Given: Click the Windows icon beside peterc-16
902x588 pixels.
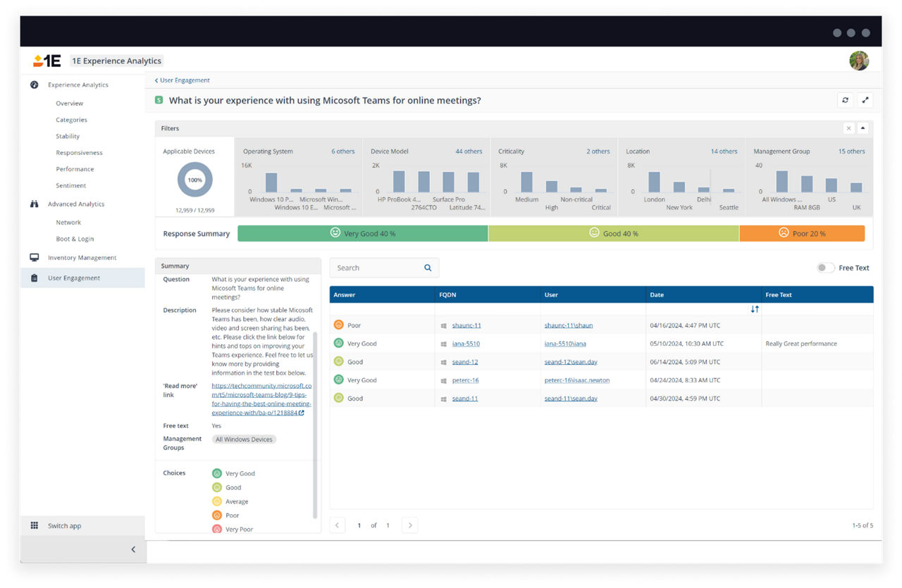Looking at the screenshot, I should (444, 380).
